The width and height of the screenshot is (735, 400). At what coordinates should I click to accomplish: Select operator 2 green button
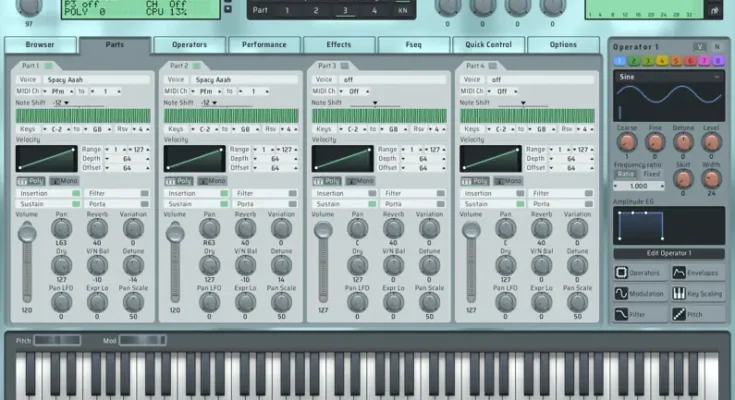[634, 60]
